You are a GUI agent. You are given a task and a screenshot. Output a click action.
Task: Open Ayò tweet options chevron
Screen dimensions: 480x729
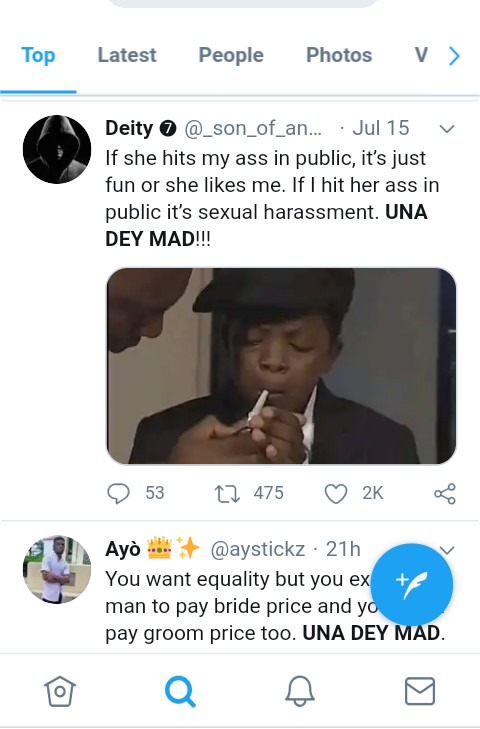coord(447,550)
